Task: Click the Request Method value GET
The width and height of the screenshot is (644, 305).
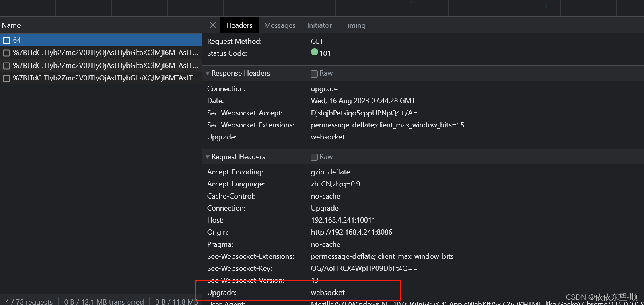Action: point(317,41)
